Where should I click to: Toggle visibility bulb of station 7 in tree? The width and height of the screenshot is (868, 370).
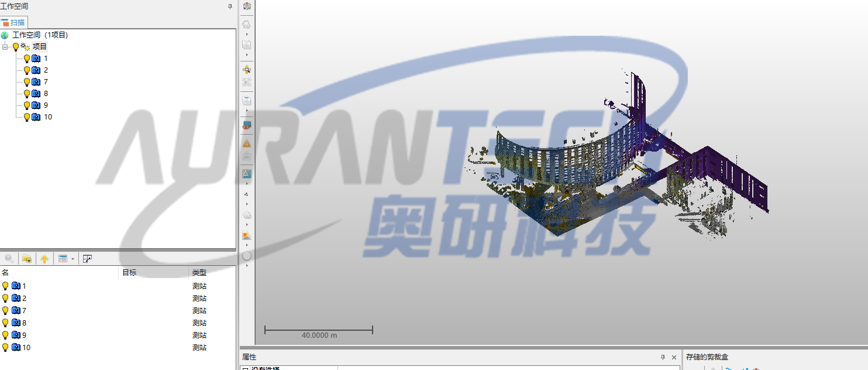(x=26, y=82)
